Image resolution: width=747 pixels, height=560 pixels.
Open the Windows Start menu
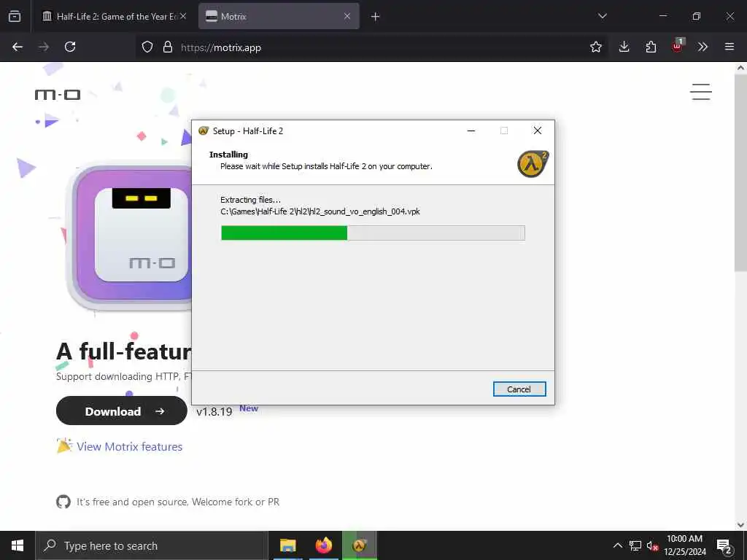[18, 545]
